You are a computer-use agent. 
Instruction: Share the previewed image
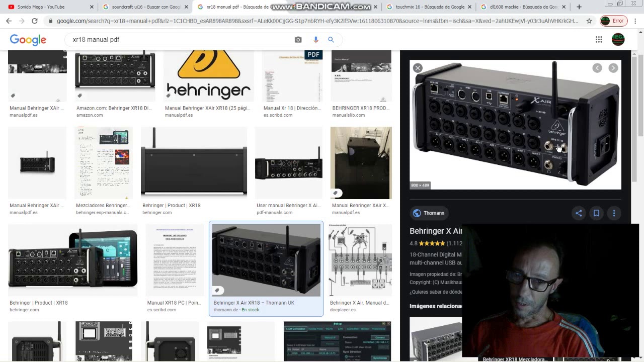579,213
